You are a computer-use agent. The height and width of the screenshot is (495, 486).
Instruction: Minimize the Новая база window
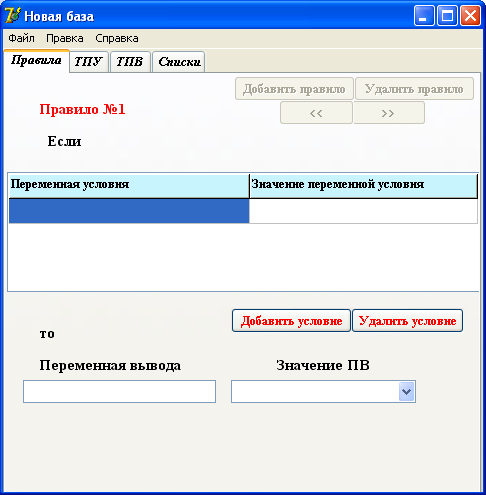click(x=424, y=16)
